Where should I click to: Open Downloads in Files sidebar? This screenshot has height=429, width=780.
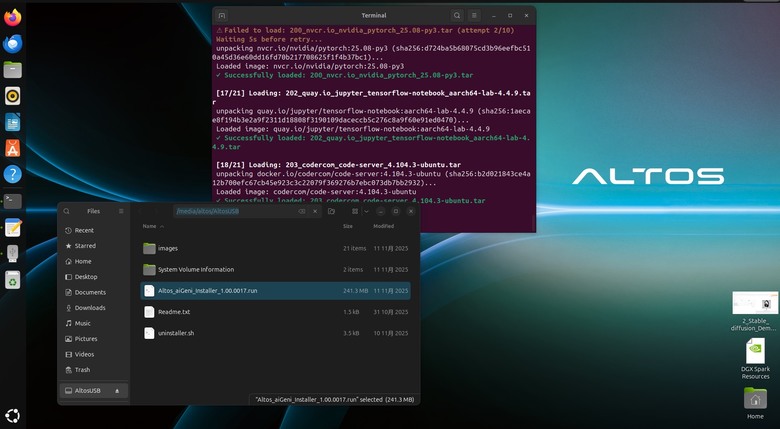pyautogui.click(x=94, y=308)
